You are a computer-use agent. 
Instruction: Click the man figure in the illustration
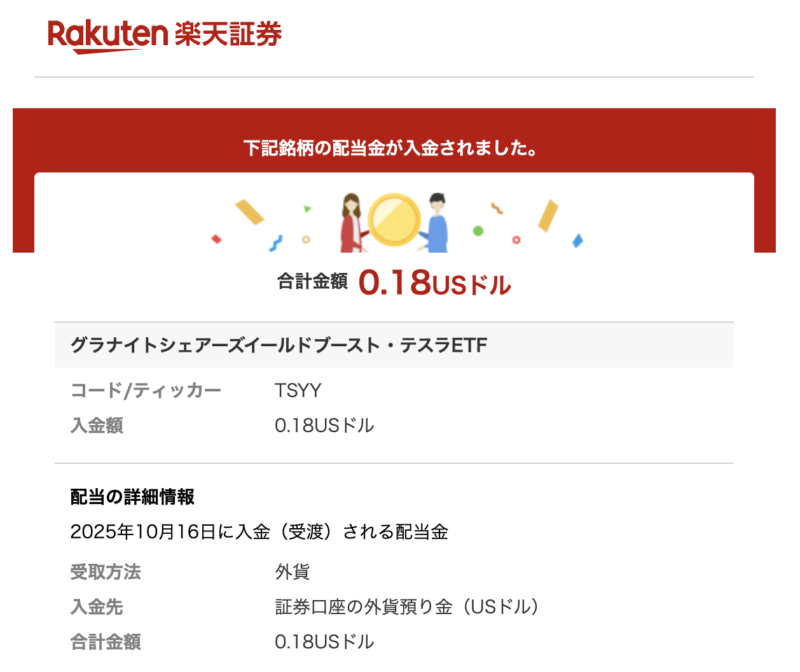pyautogui.click(x=434, y=222)
